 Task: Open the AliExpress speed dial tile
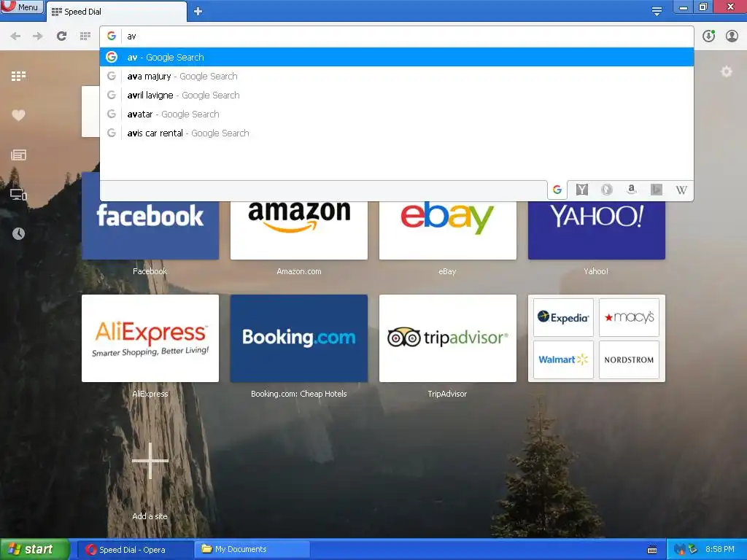(150, 338)
